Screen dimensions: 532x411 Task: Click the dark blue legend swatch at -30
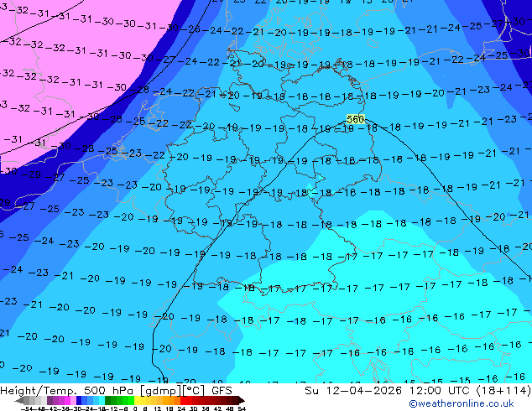click(x=79, y=400)
